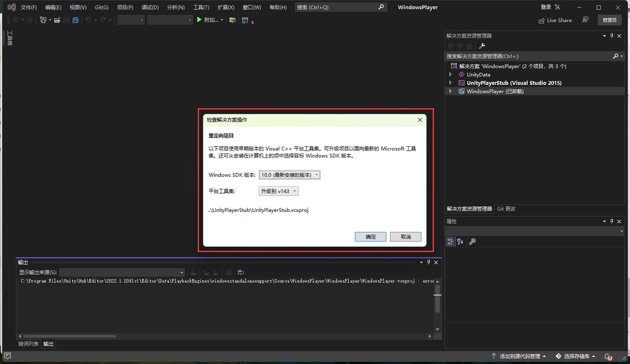Image resolution: width=630 pixels, height=364 pixels.
Task: Select the 解决方案资源管理器 bottom tab
Action: [x=469, y=209]
